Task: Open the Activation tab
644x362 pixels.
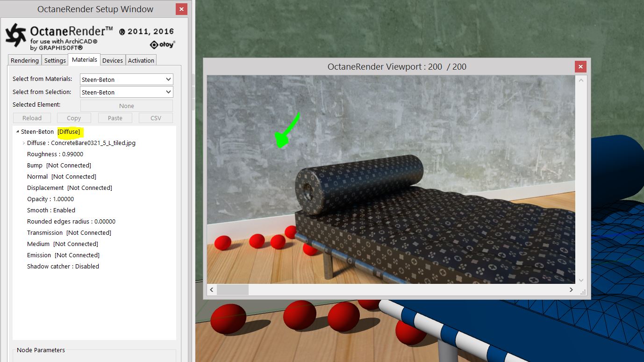Action: point(141,60)
